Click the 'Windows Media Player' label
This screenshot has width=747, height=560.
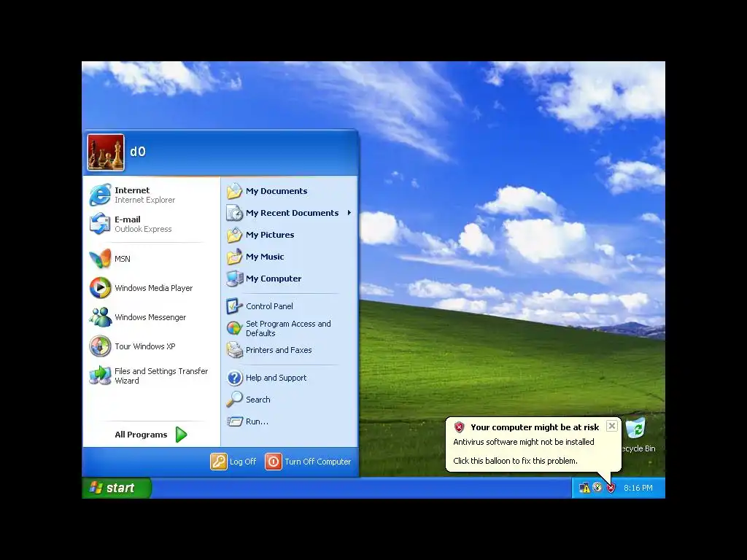[x=153, y=287]
